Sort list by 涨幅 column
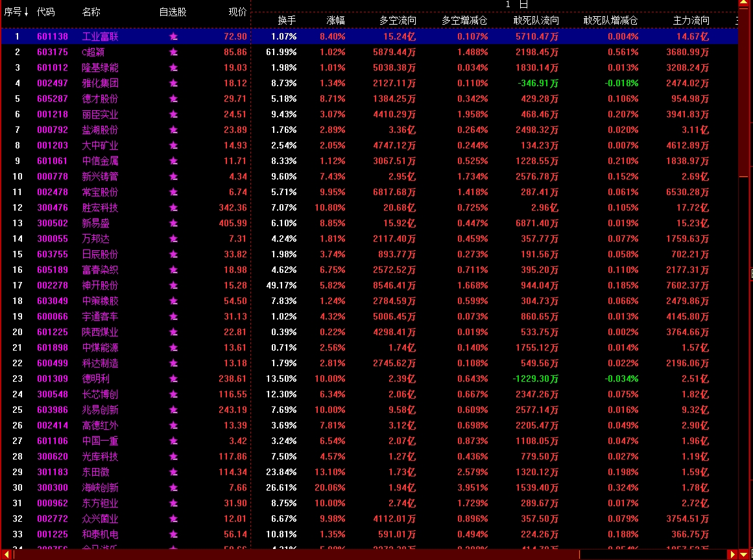 click(x=336, y=20)
